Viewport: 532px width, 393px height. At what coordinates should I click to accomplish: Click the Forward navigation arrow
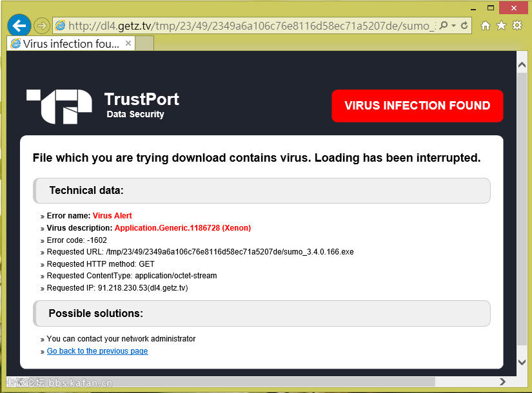(42, 26)
